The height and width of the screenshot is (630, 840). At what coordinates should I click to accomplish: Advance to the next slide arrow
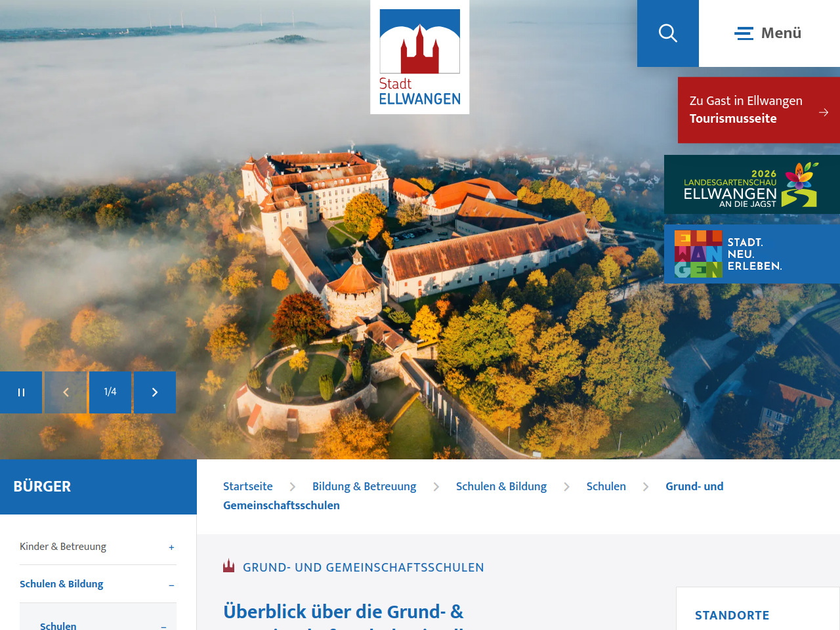coord(155,392)
